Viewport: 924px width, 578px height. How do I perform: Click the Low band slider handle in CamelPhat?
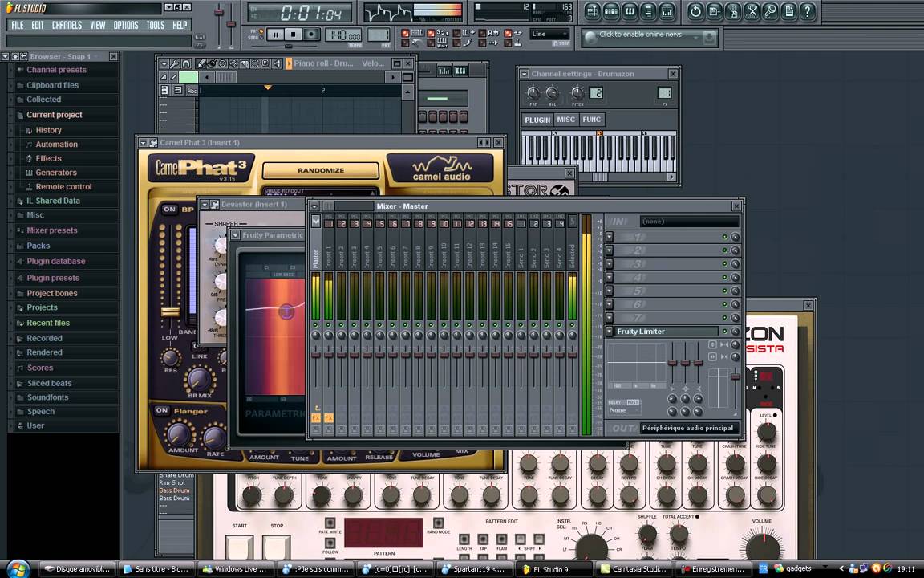click(170, 311)
